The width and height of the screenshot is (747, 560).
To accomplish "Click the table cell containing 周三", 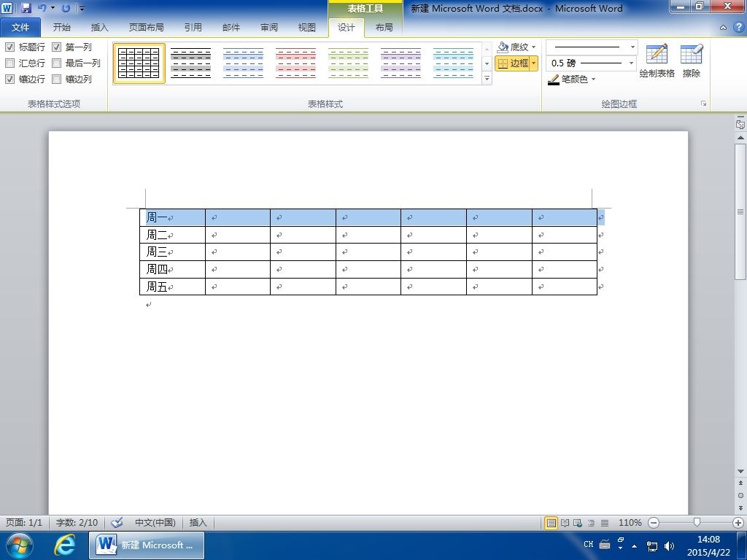I will (x=172, y=252).
